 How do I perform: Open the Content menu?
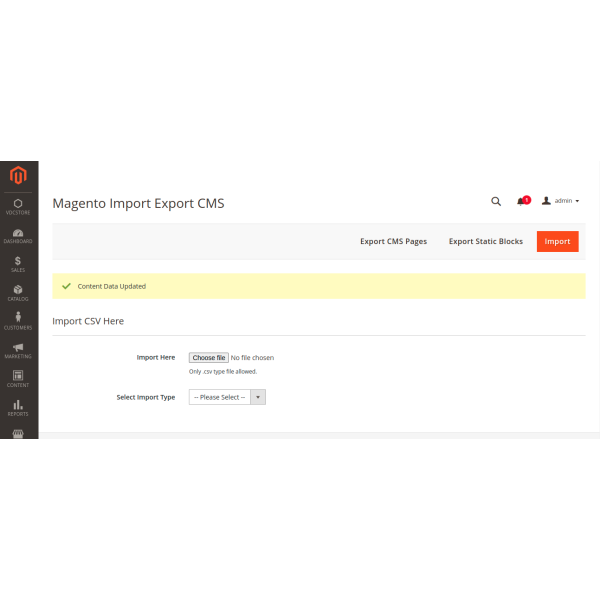point(18,379)
